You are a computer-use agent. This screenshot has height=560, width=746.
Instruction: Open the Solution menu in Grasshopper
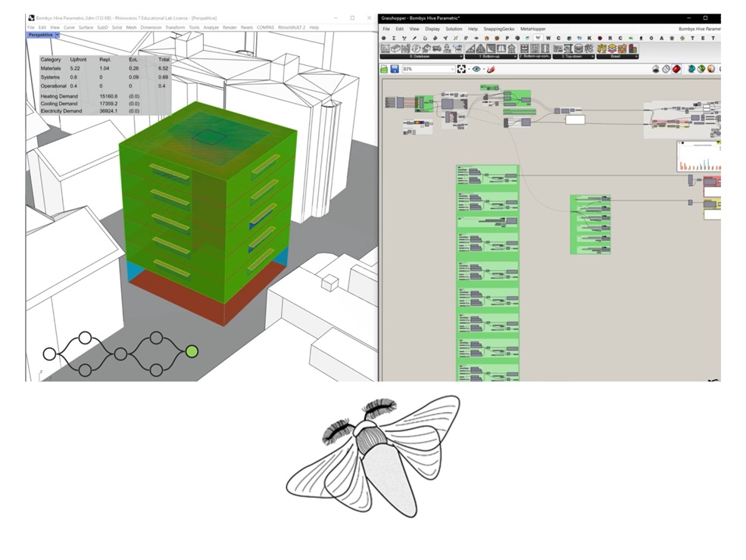point(454,29)
